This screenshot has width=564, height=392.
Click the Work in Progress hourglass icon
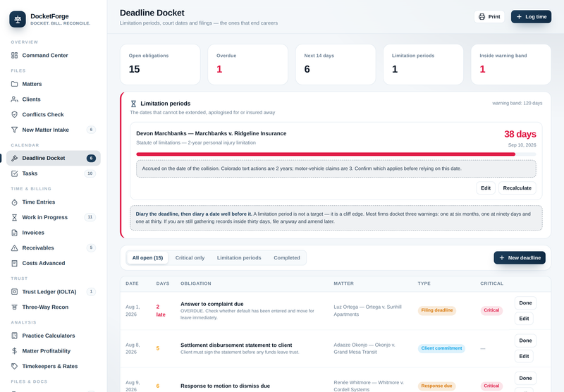pyautogui.click(x=14, y=217)
